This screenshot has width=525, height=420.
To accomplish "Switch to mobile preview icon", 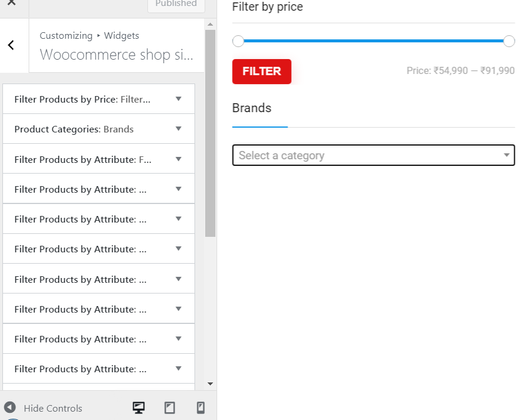I will (x=200, y=407).
